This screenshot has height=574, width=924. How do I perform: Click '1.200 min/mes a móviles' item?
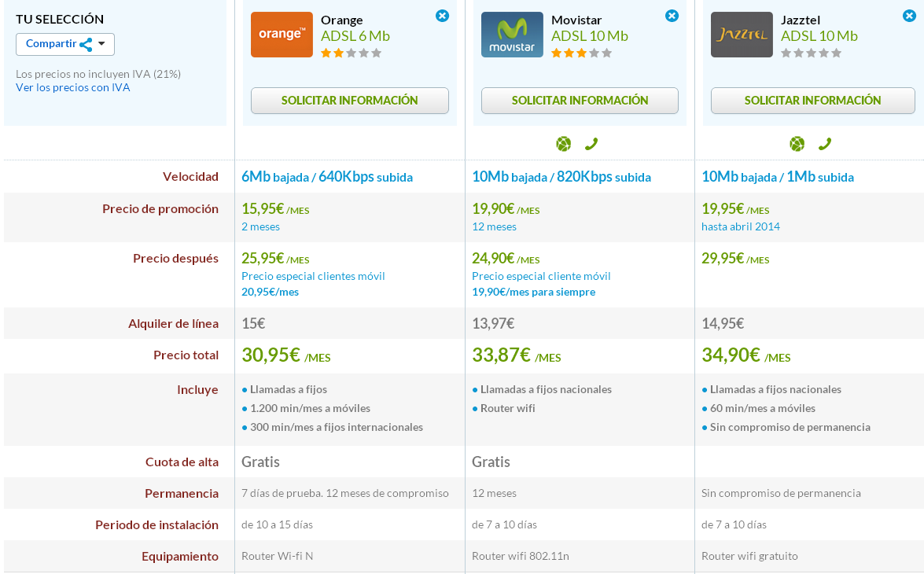point(310,408)
